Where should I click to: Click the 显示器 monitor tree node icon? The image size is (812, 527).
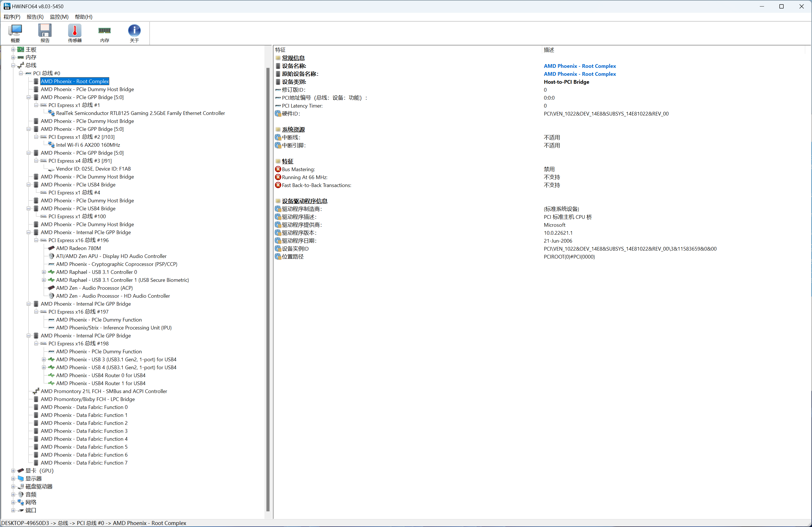(21, 478)
